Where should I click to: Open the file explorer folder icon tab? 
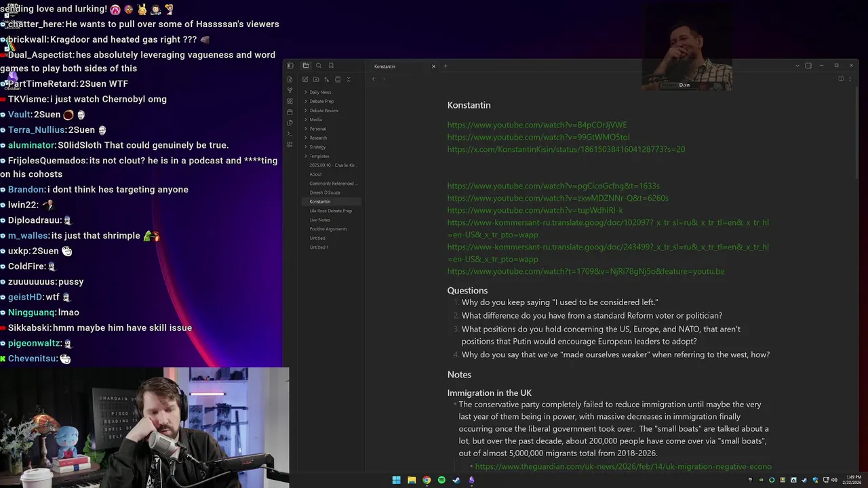(306, 66)
